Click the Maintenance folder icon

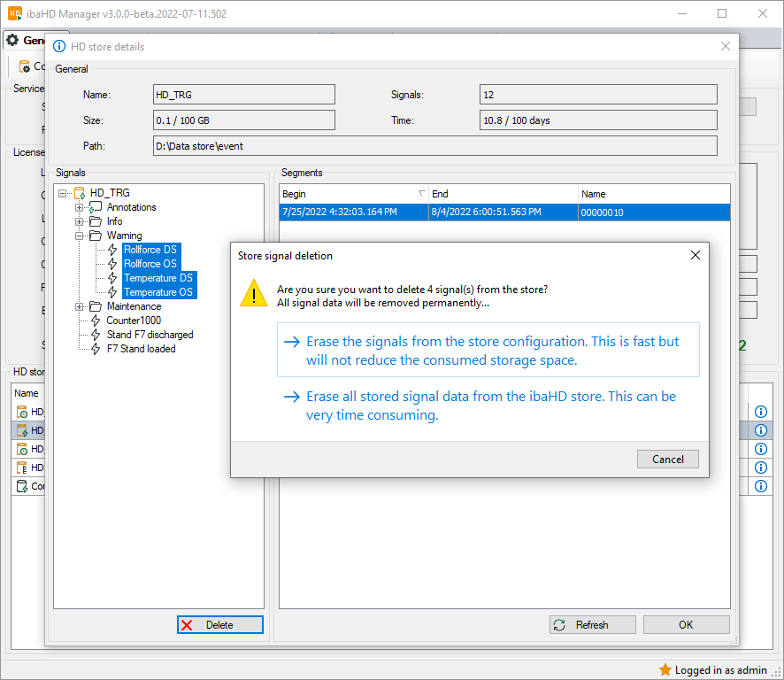tap(96, 306)
